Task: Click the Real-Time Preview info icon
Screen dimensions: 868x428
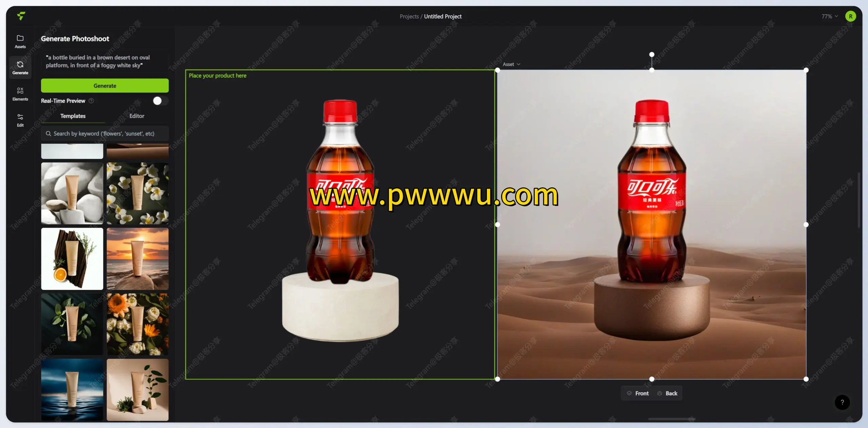Action: point(91,101)
